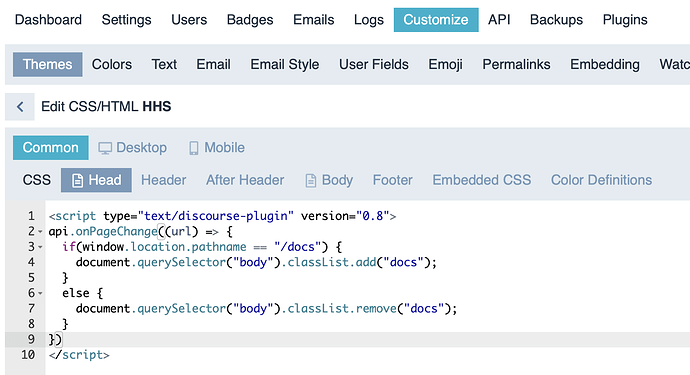This screenshot has width=690, height=375.
Task: Open the Logs admin section
Action: click(x=369, y=20)
